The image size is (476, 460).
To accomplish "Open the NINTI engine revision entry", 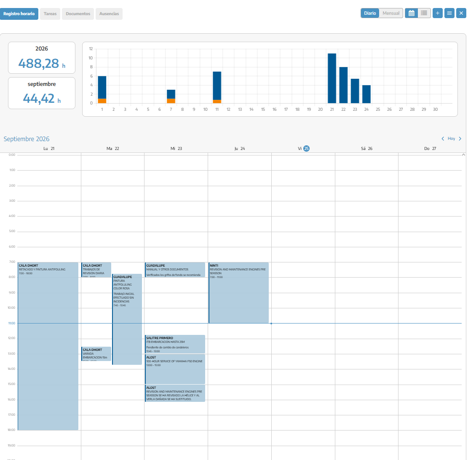I will [238, 293].
